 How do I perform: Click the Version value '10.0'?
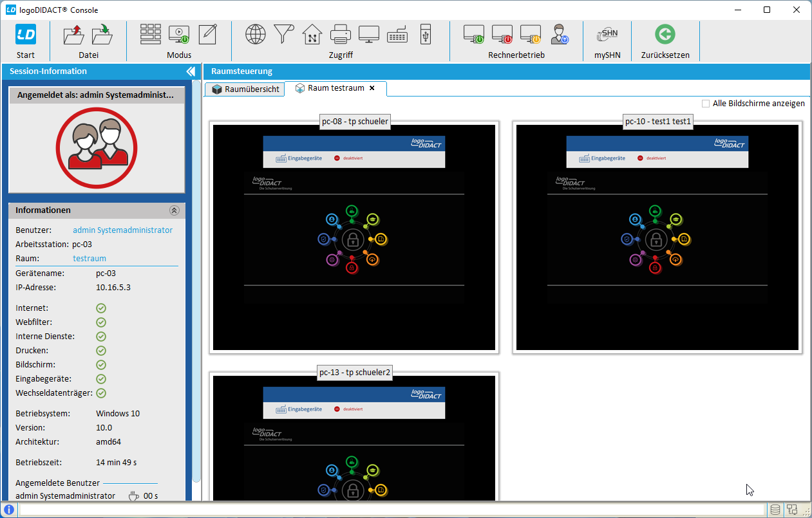pos(104,428)
